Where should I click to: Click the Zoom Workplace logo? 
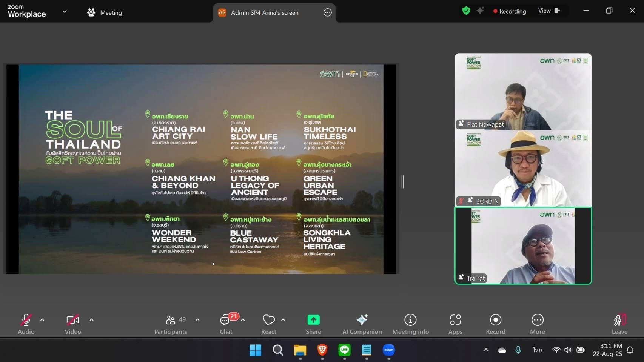pos(27,12)
